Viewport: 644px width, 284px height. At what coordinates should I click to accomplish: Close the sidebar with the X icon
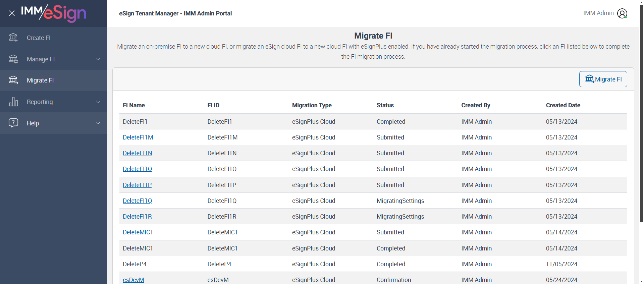(x=12, y=13)
